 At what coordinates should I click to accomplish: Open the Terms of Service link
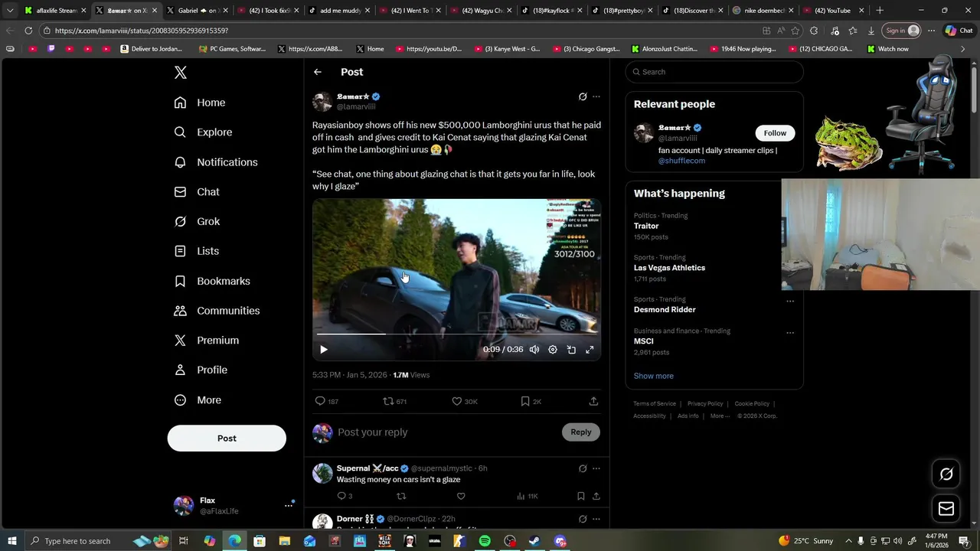click(655, 404)
